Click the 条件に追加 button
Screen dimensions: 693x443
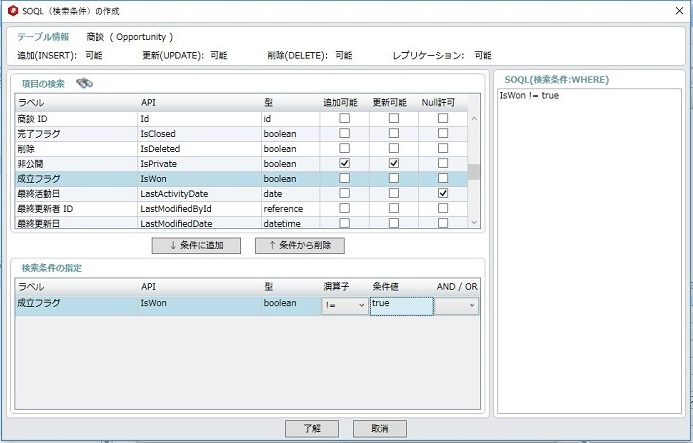pos(196,245)
